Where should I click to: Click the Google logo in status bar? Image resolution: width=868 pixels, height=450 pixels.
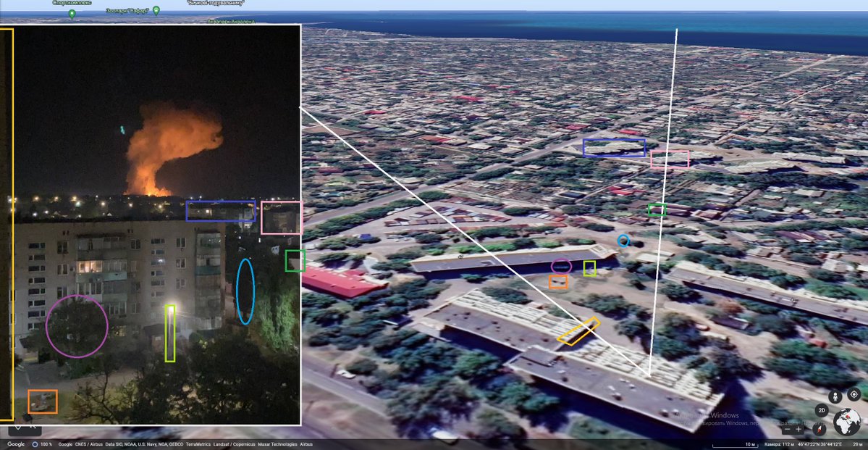15,444
